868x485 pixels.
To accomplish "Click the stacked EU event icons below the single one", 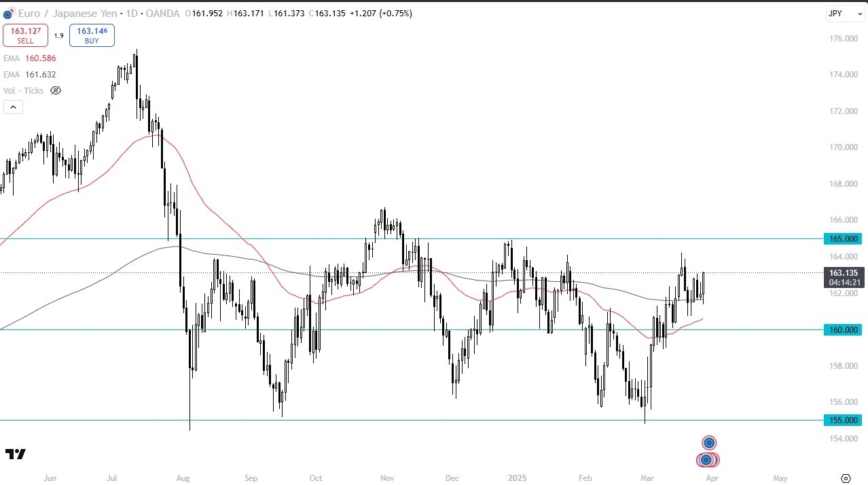I will tap(708, 460).
